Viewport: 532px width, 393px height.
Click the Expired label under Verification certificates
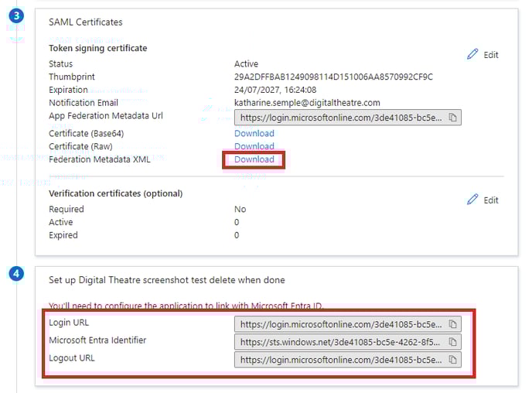63,235
